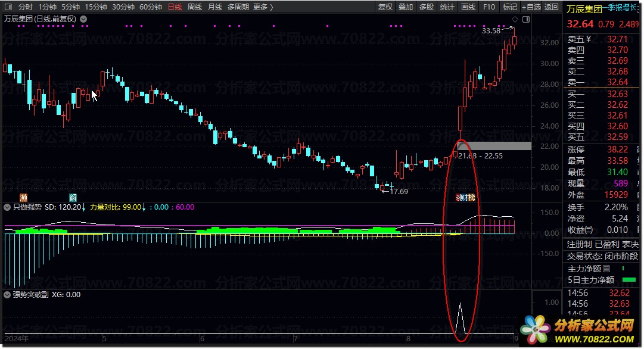Select the 5分钟 period
The height and width of the screenshot is (349, 644).
point(71,7)
